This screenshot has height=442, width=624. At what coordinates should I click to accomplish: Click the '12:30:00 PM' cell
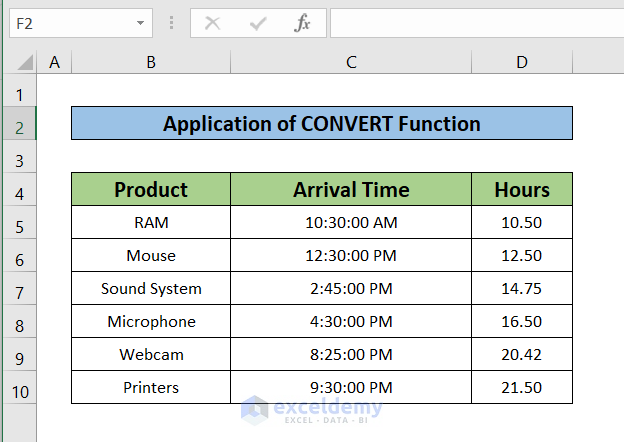[x=351, y=255]
